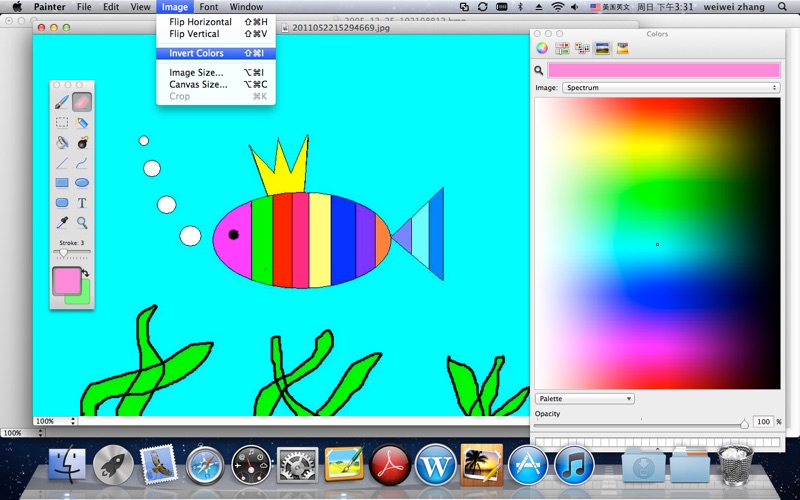Open the Image Palettes picker tab
Screen dimensions: 800x500
click(602, 48)
